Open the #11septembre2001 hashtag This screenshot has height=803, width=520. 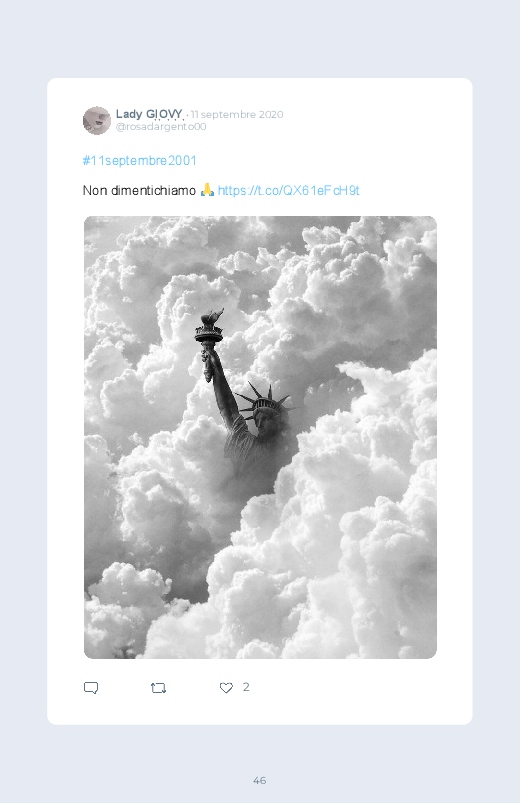pos(139,161)
